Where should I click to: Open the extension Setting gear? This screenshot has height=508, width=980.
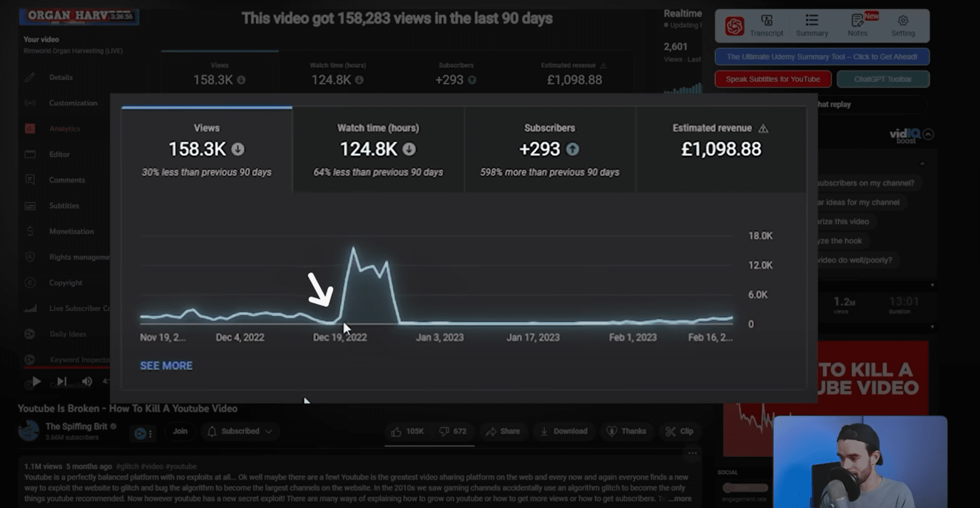click(903, 26)
